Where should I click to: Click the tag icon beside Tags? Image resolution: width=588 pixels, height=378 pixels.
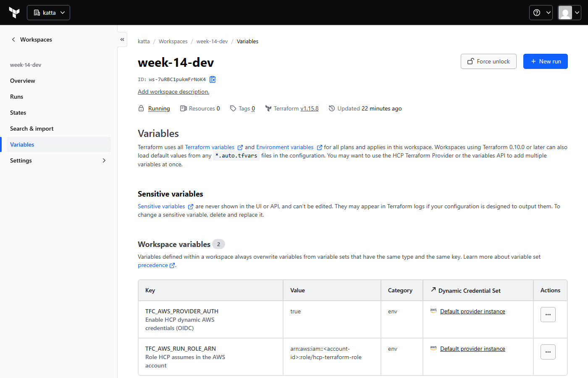[233, 108]
